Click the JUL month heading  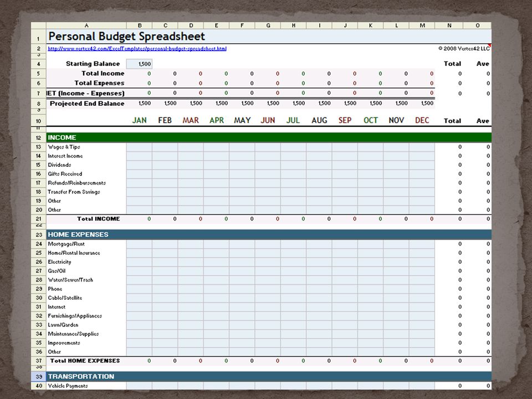293,120
